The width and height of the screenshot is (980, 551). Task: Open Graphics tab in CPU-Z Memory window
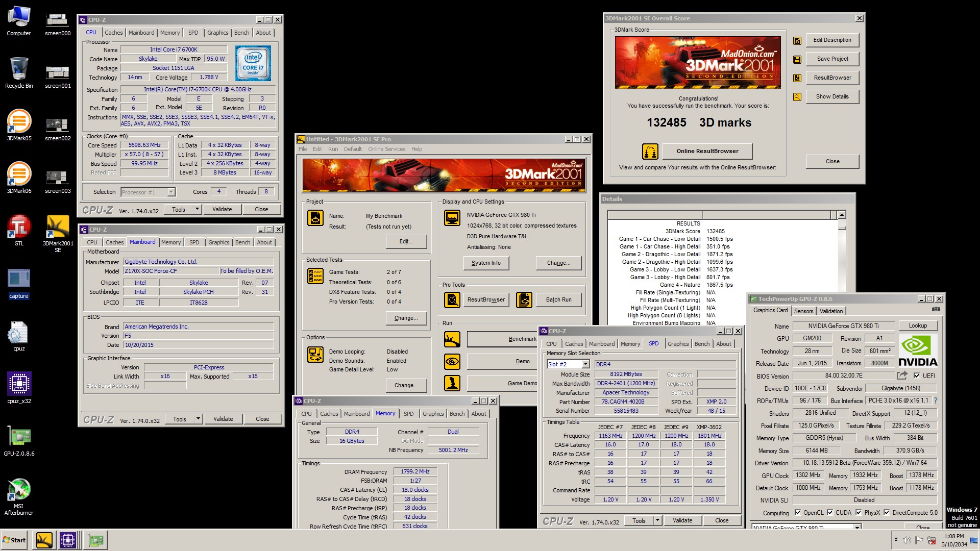point(433,414)
